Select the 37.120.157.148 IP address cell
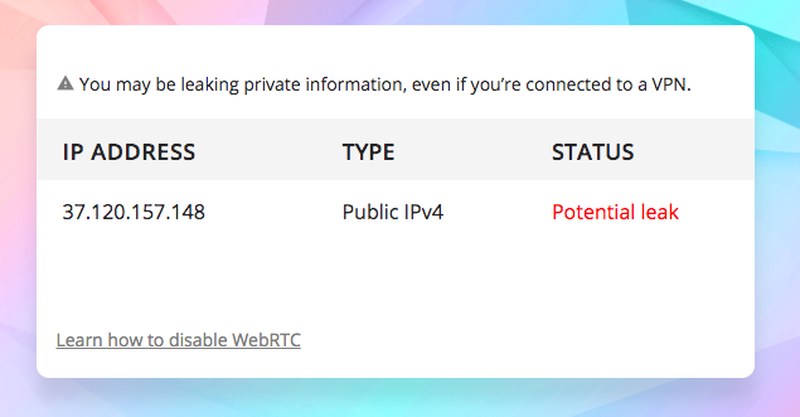The height and width of the screenshot is (417, 800). (x=134, y=212)
